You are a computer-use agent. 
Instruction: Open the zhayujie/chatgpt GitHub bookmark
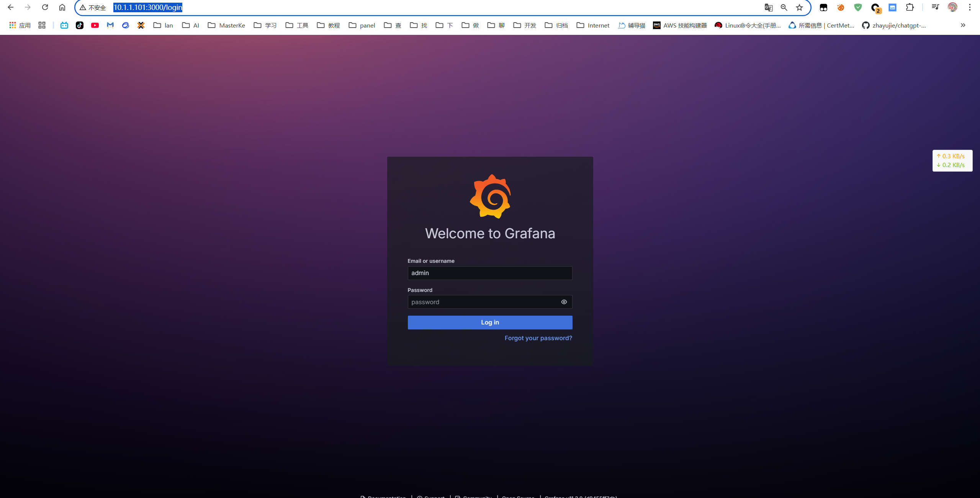(894, 25)
